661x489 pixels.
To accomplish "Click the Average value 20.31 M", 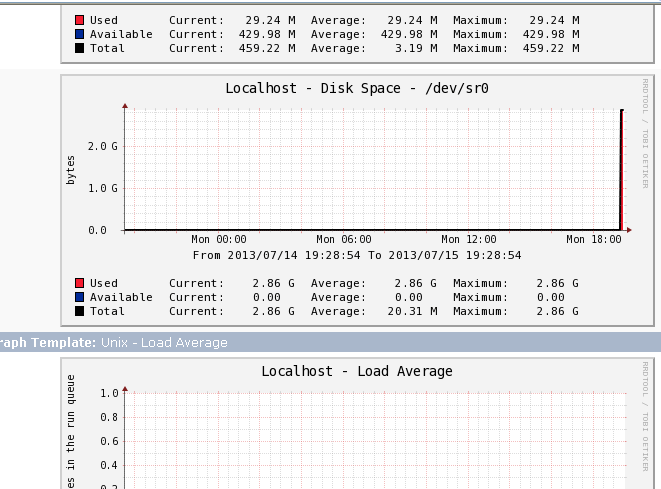I will point(412,312).
